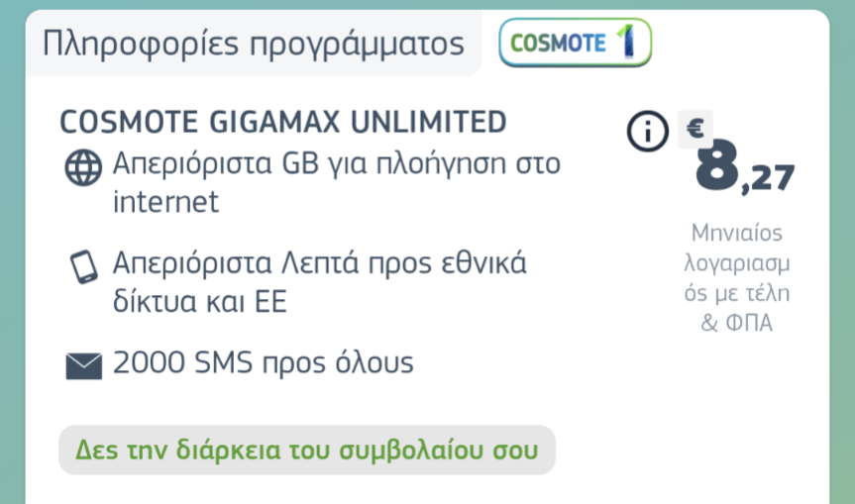This screenshot has height=504, width=855.
Task: Select the 2000 SMS προς όλους entry
Action: [263, 362]
